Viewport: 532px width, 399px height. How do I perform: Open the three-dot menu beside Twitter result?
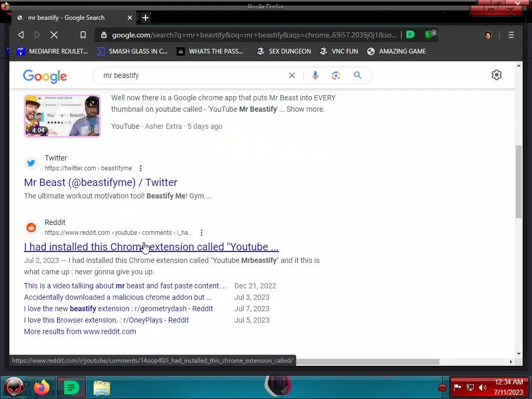[140, 168]
